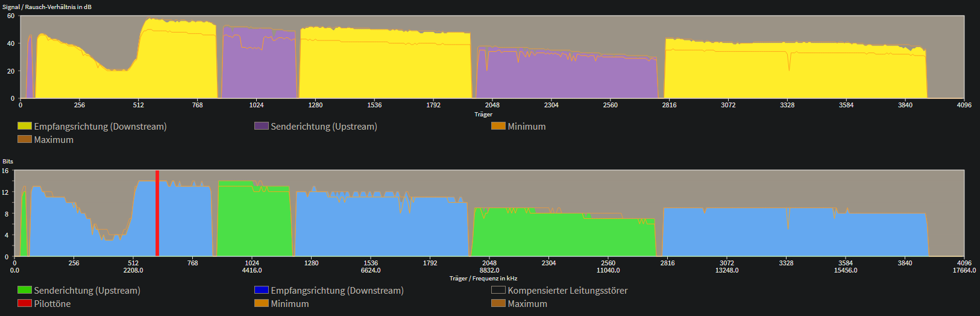Click the Kompensierter Leitungsstörer legend swatch

tap(498, 290)
